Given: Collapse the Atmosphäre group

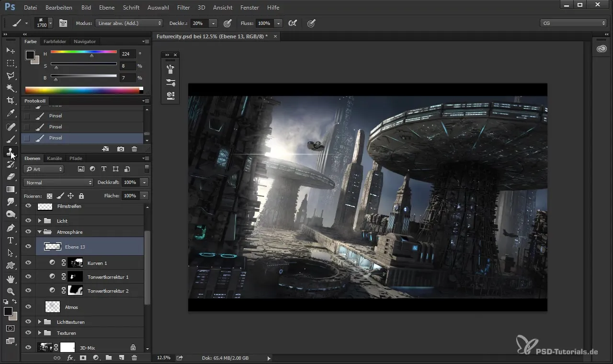Looking at the screenshot, I should click(40, 232).
